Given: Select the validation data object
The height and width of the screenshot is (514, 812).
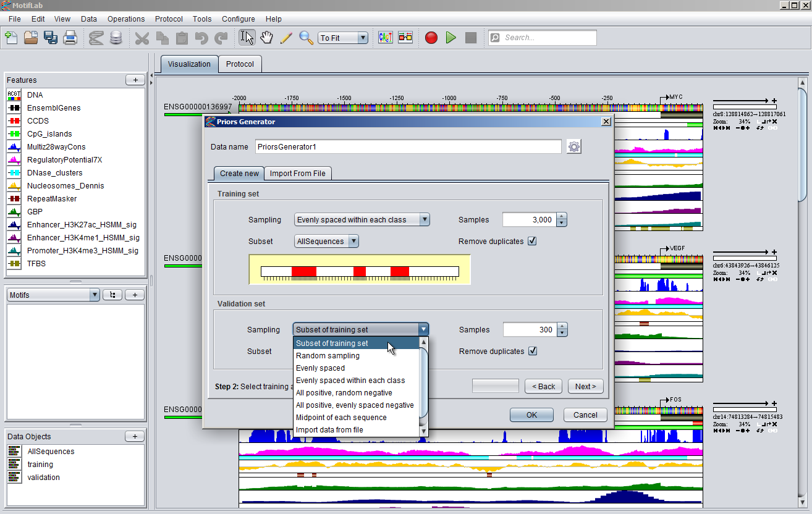Looking at the screenshot, I should click(43, 478).
